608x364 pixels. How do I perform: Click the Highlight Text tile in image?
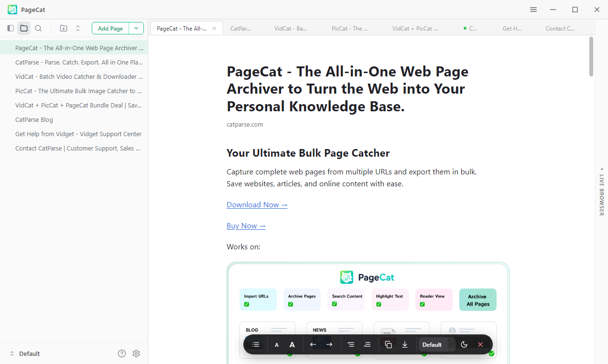coord(390,300)
